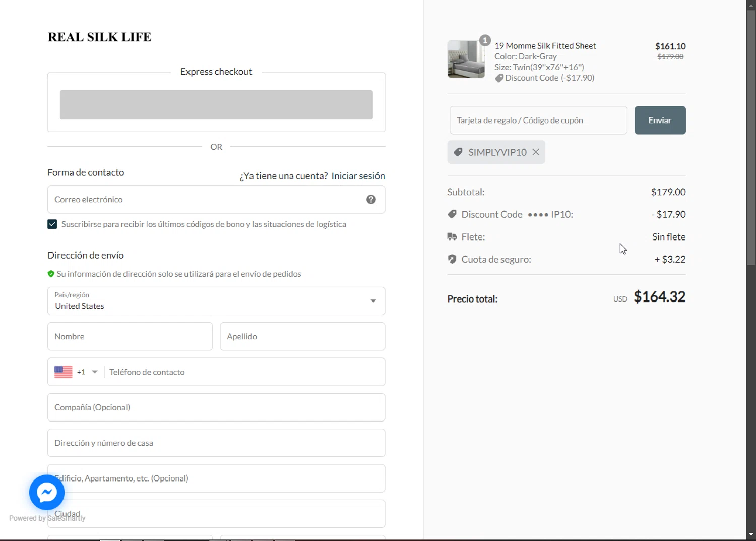Viewport: 756px width, 541px height.
Task: Click the $161.10 discounted item price
Action: click(670, 46)
